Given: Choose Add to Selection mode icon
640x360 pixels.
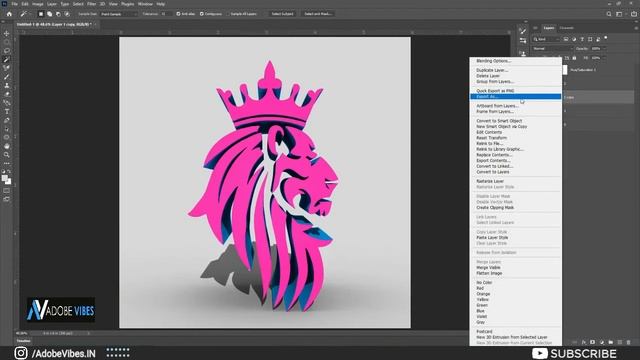Looking at the screenshot, I should click(49, 14).
